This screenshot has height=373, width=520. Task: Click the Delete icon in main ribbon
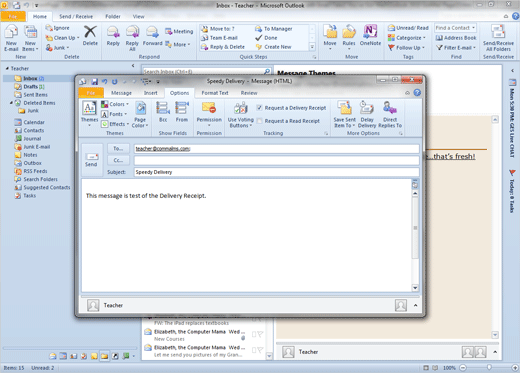tap(90, 36)
